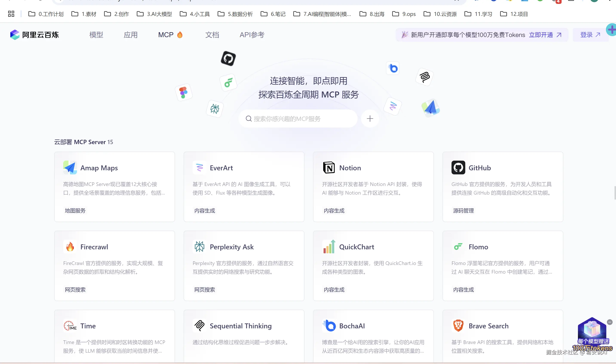Click the Perplexity Ask card icon
This screenshot has height=364, width=616.
(x=199, y=247)
